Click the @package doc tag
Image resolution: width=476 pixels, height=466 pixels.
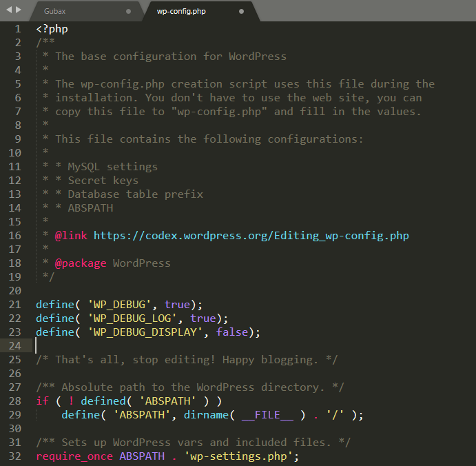coord(81,263)
